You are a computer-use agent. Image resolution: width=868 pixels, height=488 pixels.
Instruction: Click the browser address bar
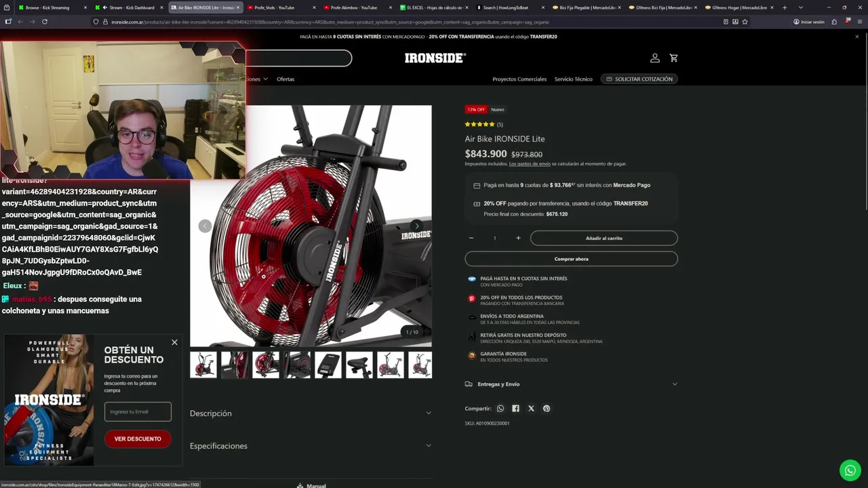pyautogui.click(x=407, y=22)
